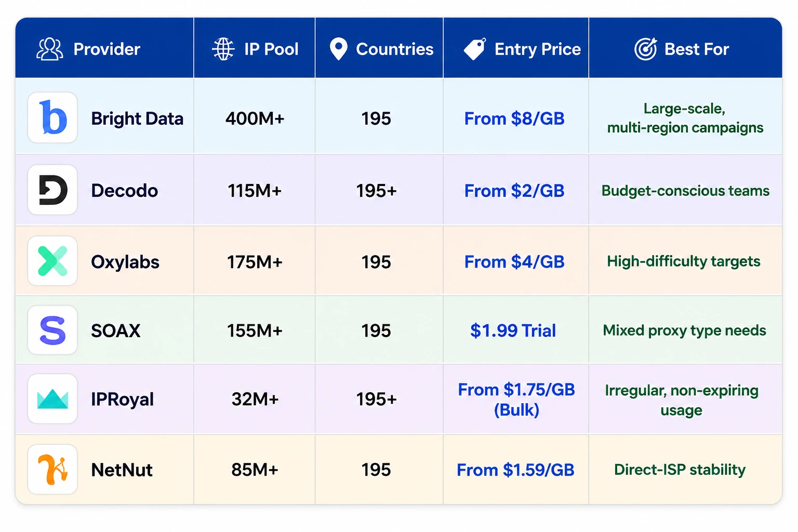Image resolution: width=798 pixels, height=532 pixels.
Task: Click Oxylabs' countries value 195
Action: (376, 262)
